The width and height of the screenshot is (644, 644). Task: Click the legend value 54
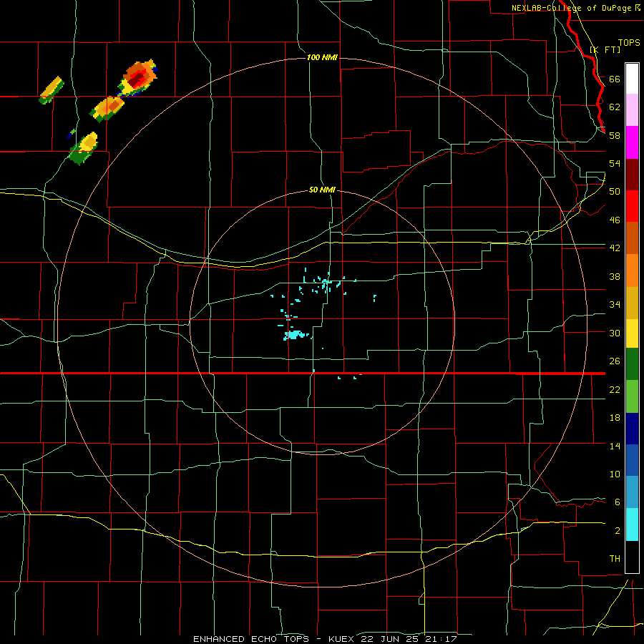coord(615,163)
